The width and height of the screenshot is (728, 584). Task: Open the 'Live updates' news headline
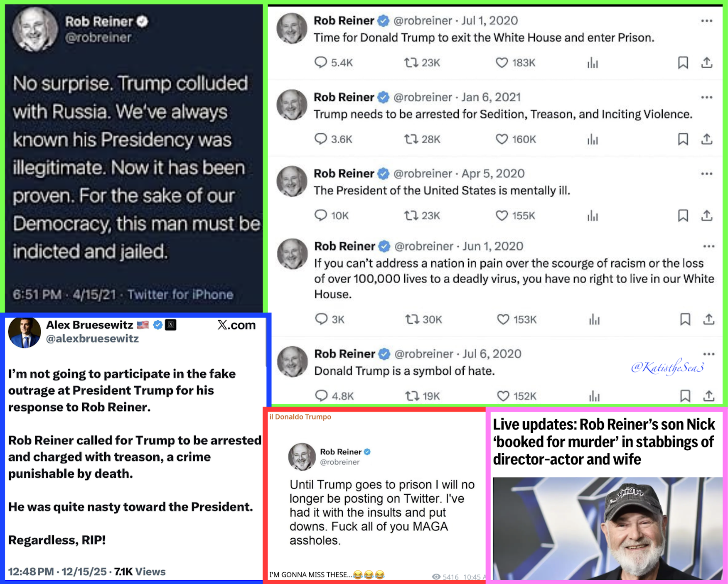pyautogui.click(x=603, y=442)
